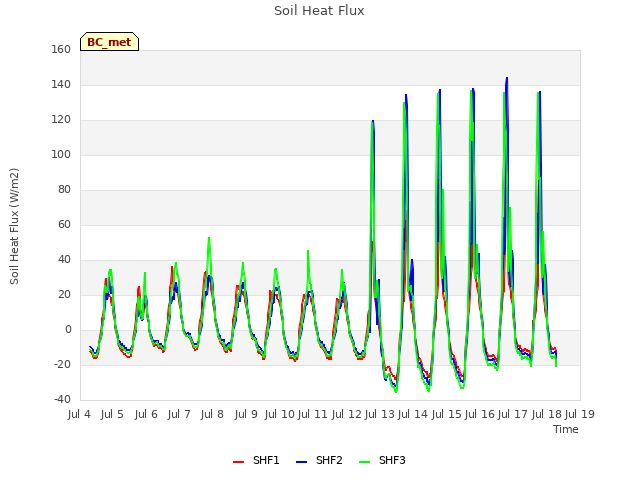Viewport: 640px width, 480px height.
Task: Click the Jul 19 x-axis tick label
Action: pyautogui.click(x=580, y=414)
